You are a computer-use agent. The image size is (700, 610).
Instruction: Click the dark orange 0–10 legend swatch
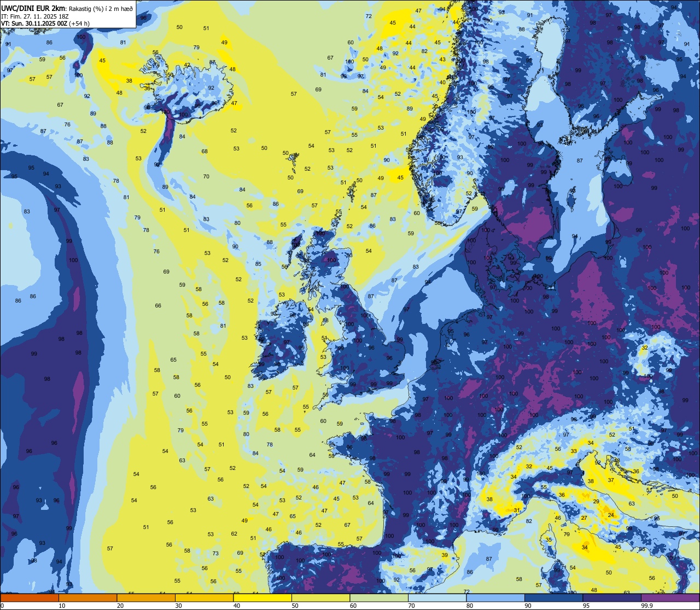pos(30,597)
